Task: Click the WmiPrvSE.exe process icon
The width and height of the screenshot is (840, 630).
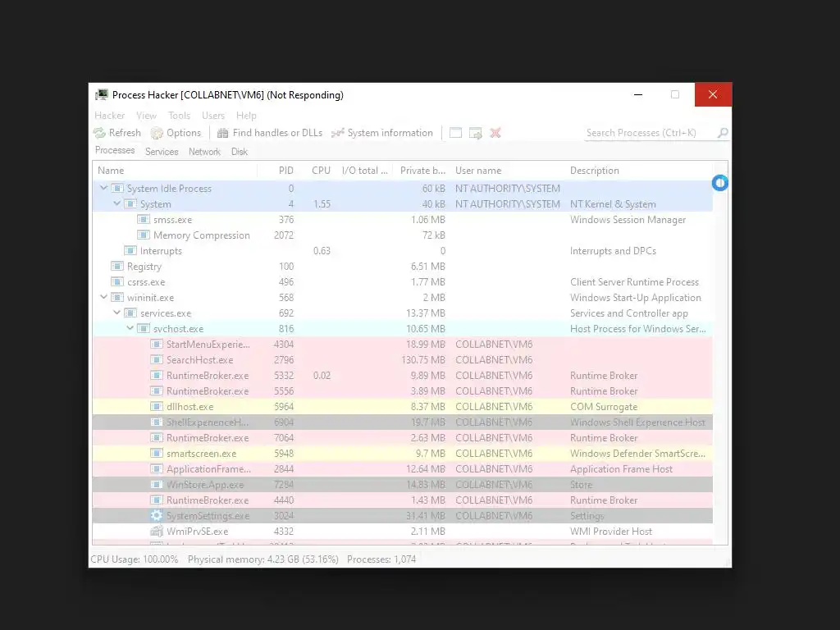Action: click(x=157, y=531)
